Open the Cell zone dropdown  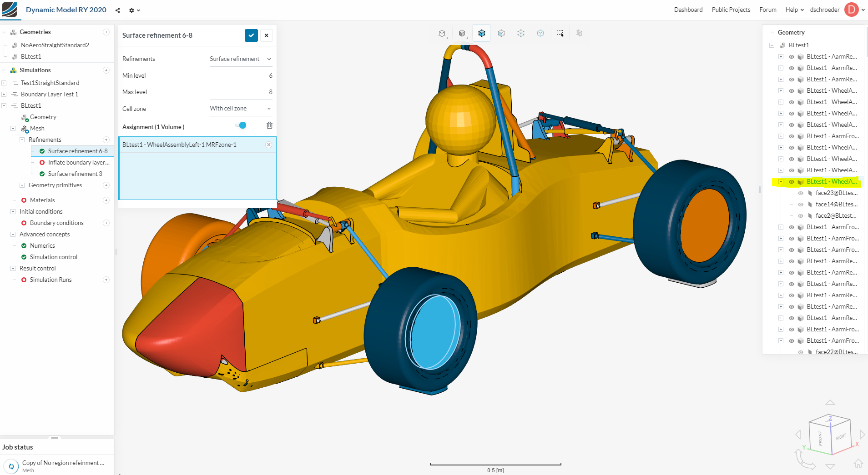tap(241, 109)
